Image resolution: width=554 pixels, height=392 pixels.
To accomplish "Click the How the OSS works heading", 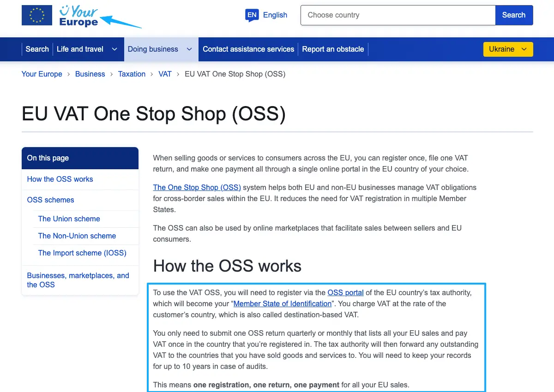I will click(227, 266).
